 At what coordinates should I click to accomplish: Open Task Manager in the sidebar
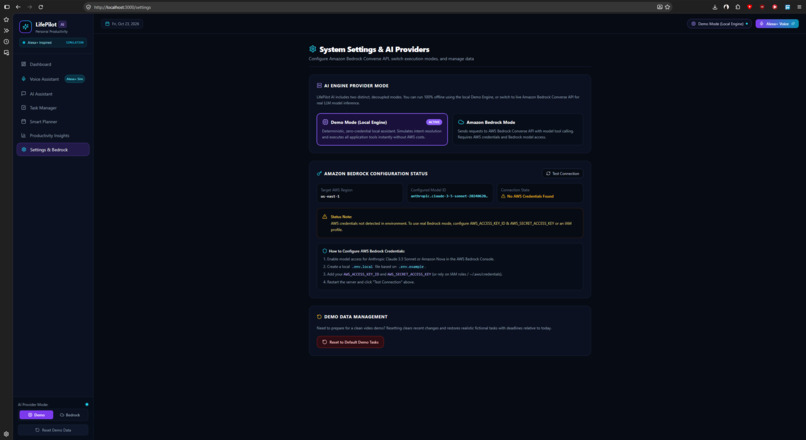(x=53, y=108)
